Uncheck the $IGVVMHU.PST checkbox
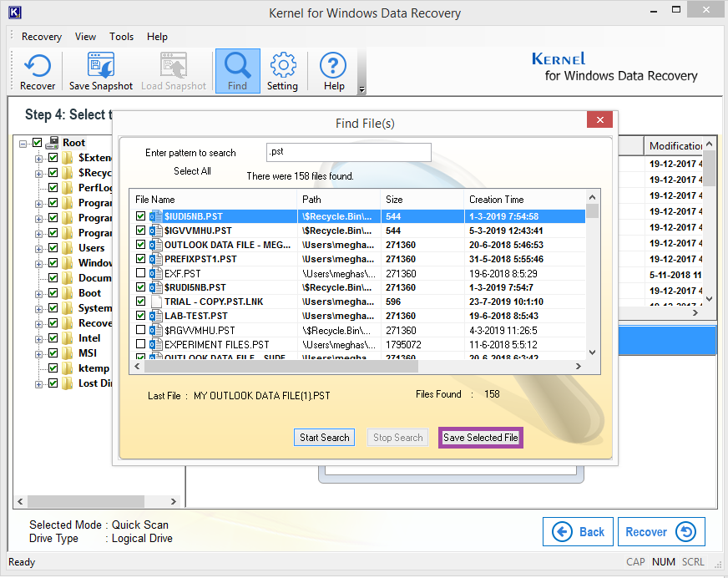Image resolution: width=728 pixels, height=578 pixels. point(140,231)
